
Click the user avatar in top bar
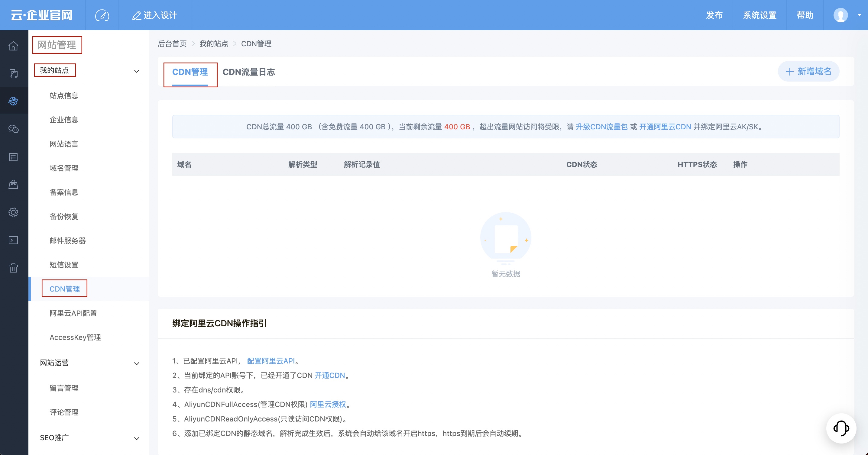840,15
